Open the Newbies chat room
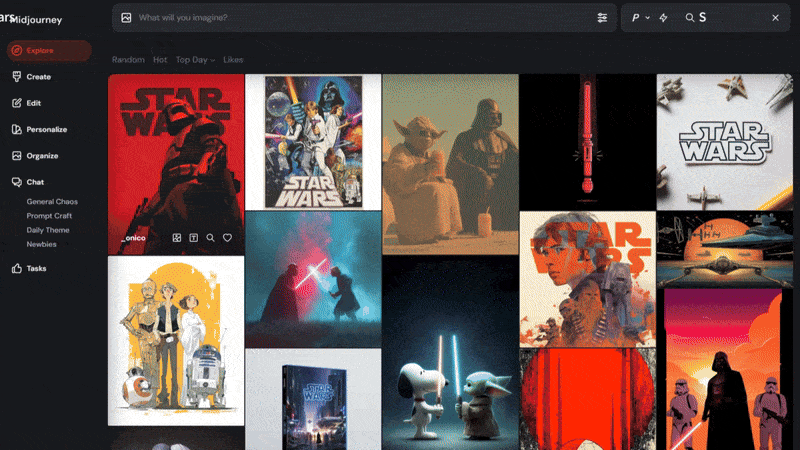The image size is (800, 450). tap(41, 244)
